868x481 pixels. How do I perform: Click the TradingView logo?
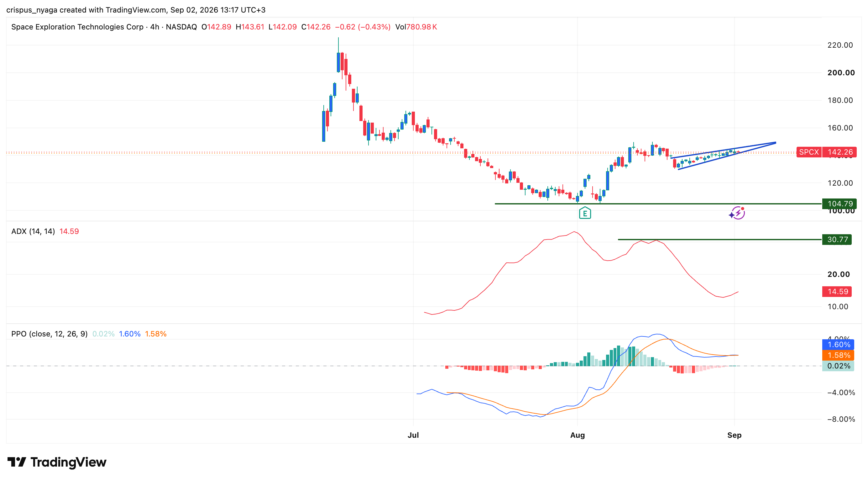57,462
